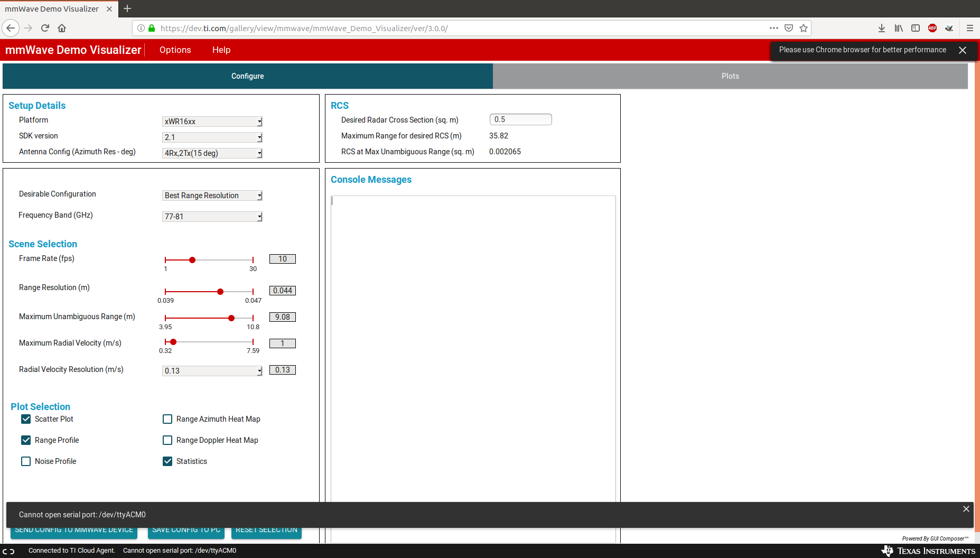Close the serial port error banner

click(x=966, y=509)
